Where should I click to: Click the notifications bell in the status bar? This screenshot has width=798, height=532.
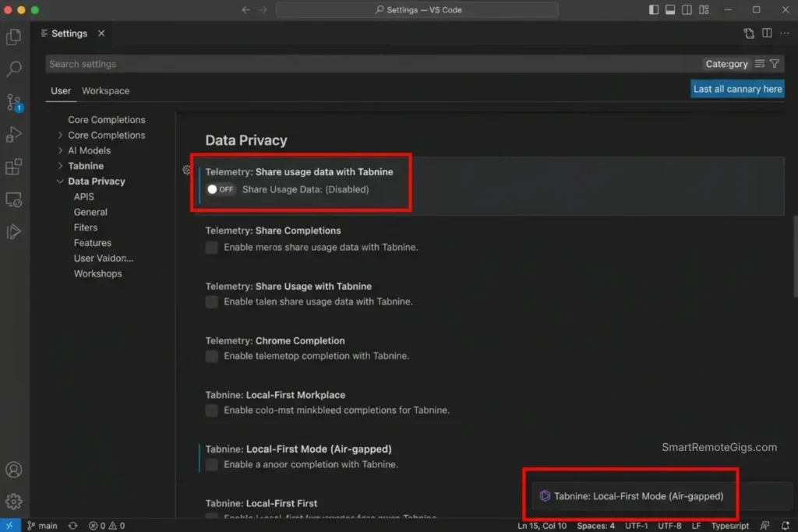pos(786,525)
